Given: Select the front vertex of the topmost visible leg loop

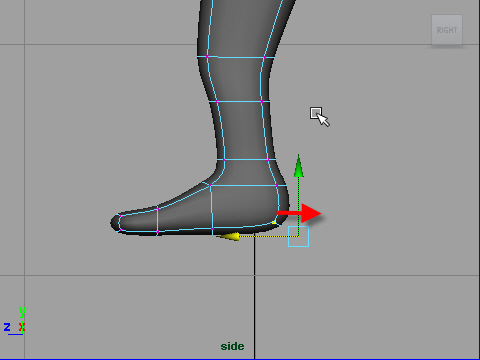Looking at the screenshot, I should (x=207, y=57).
